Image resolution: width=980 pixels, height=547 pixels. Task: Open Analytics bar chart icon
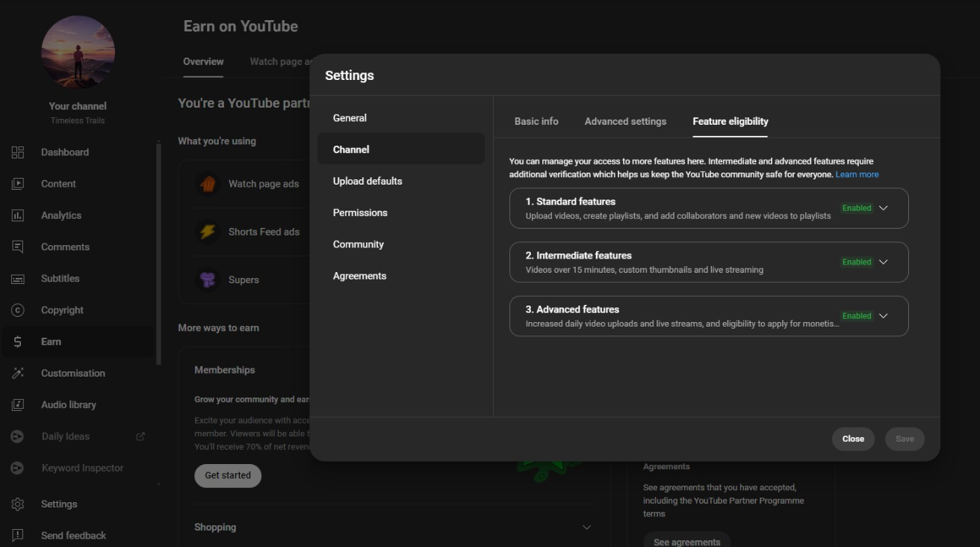18,215
